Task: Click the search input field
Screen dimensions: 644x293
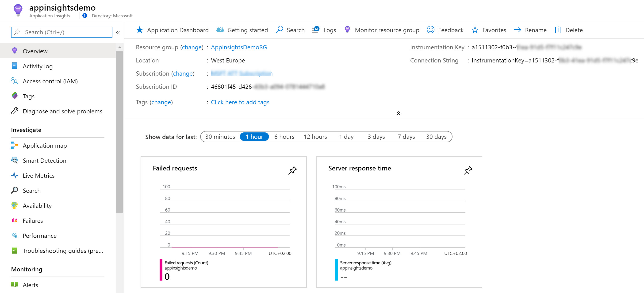Action: point(61,32)
